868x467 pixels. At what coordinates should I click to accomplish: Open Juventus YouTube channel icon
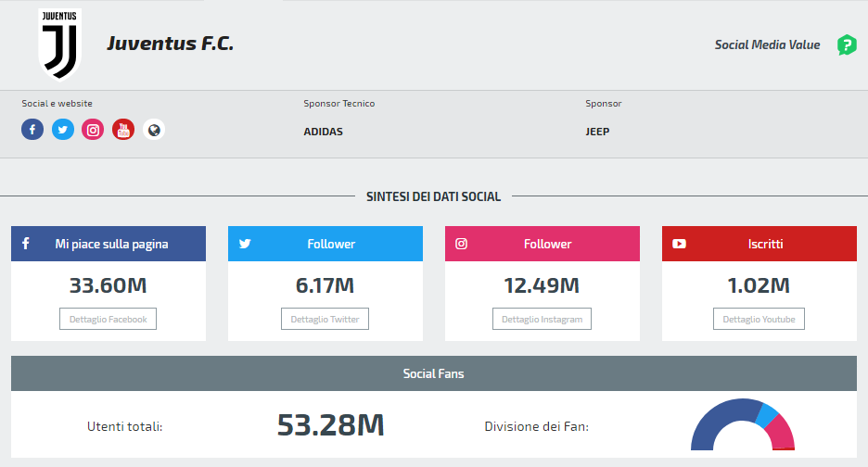point(123,130)
